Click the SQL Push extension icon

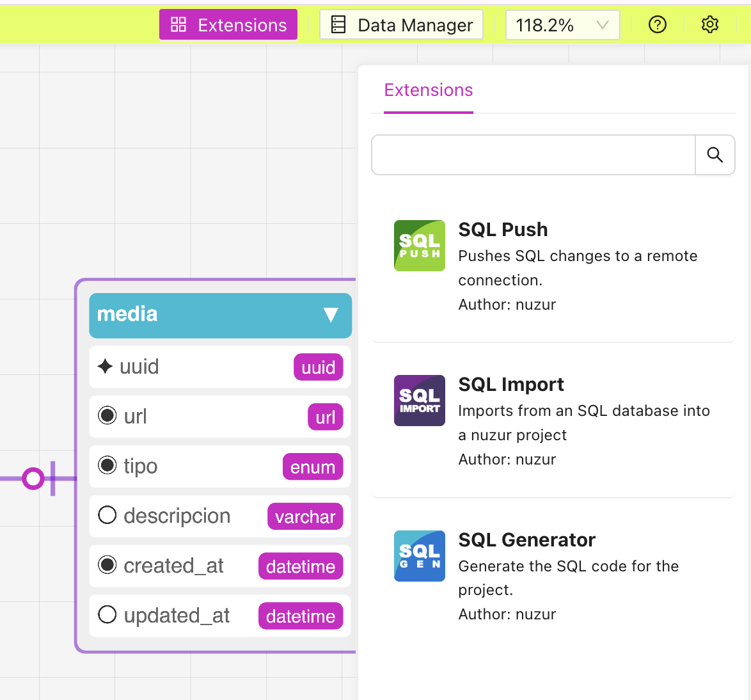pyautogui.click(x=419, y=246)
